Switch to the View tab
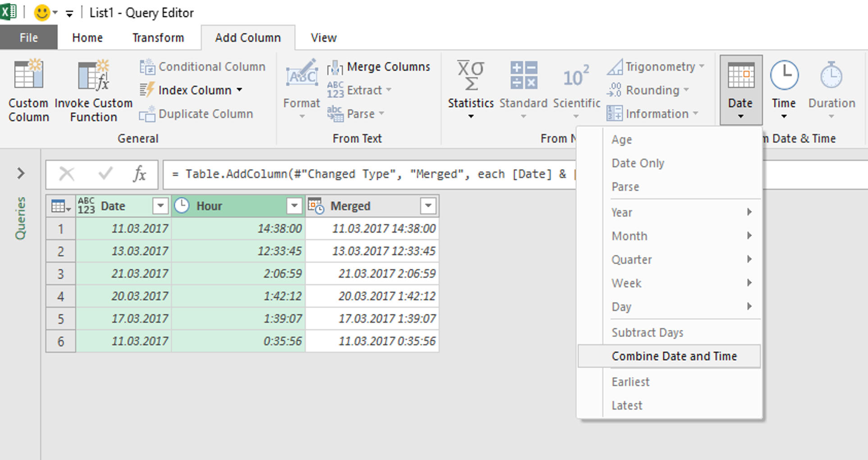 [x=324, y=37]
